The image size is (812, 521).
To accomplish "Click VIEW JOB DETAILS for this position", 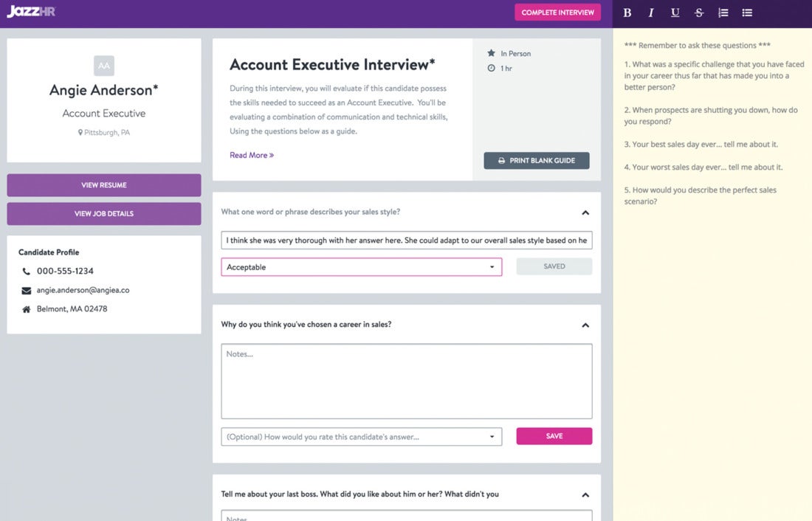I will pyautogui.click(x=103, y=213).
